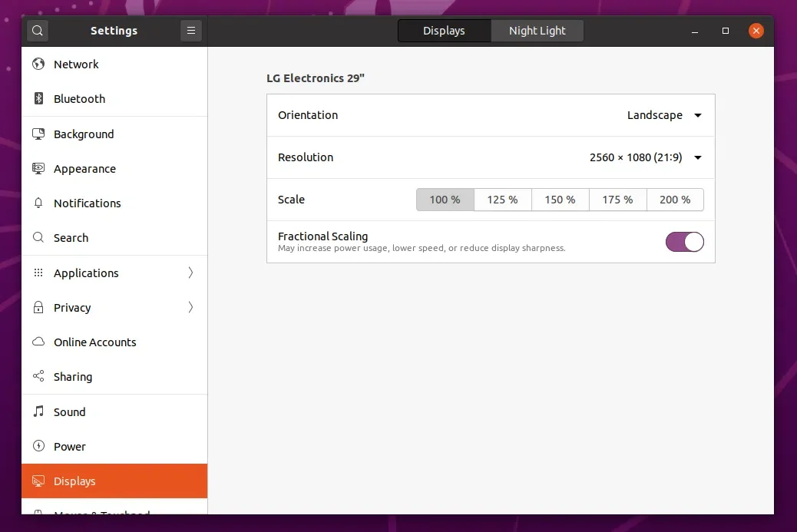Viewport: 797px width, 532px height.
Task: Expand the Privacy chevron
Action: click(x=190, y=307)
